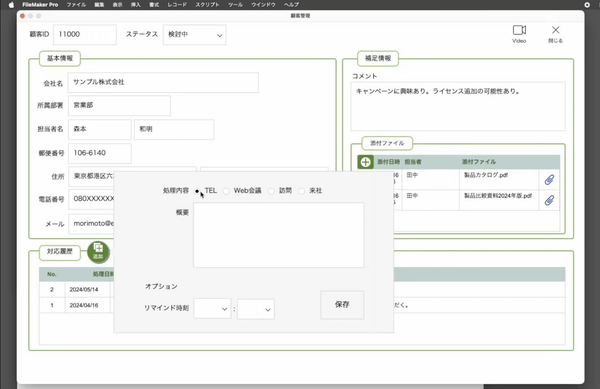Click into the 概要 text area
This screenshot has width=600, height=389.
(x=279, y=235)
